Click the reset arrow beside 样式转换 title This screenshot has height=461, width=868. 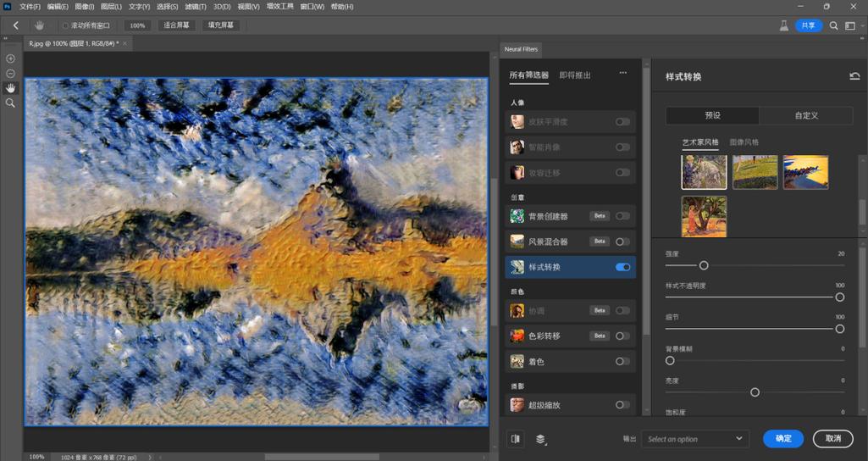[x=854, y=76]
